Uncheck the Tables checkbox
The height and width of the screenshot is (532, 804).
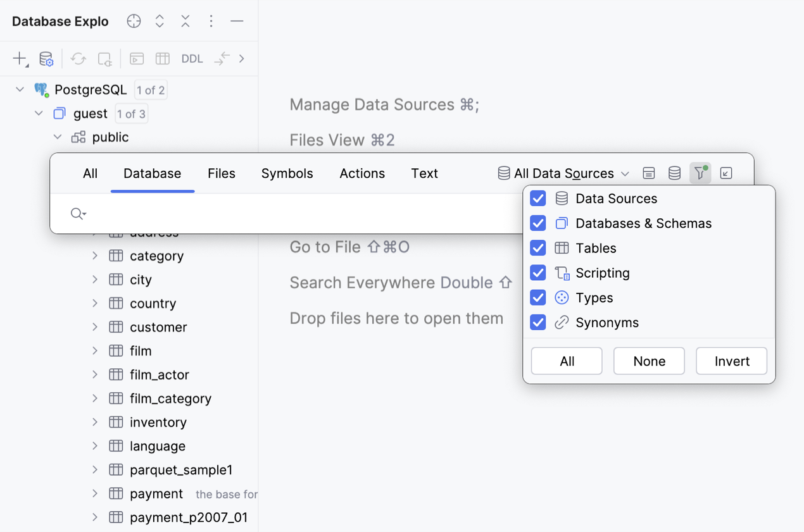538,248
